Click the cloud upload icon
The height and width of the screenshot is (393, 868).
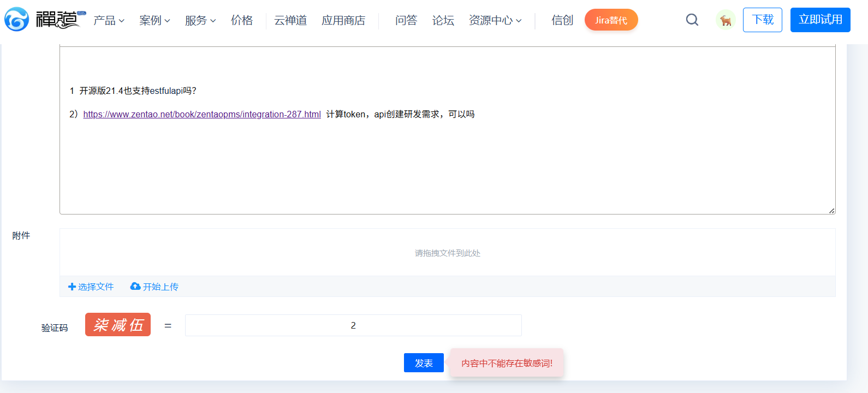(135, 286)
